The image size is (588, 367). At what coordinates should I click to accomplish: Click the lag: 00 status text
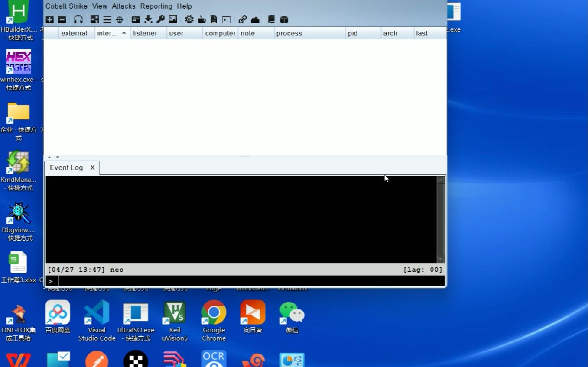[422, 270]
